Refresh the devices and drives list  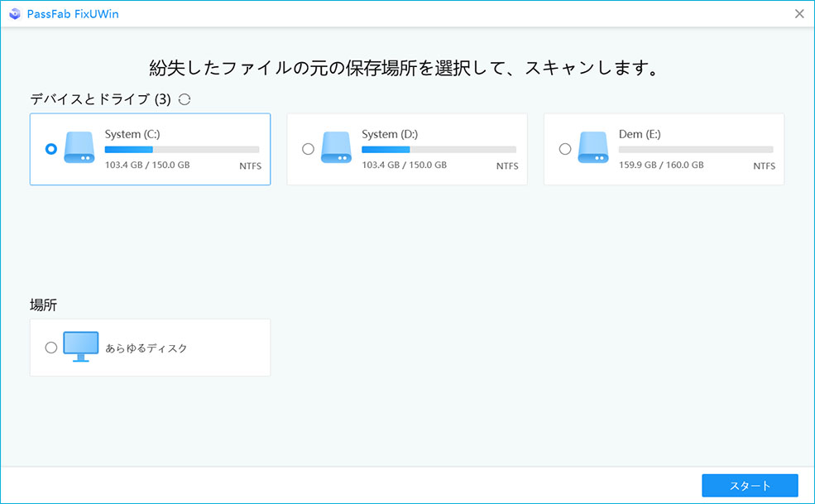pyautogui.click(x=185, y=99)
